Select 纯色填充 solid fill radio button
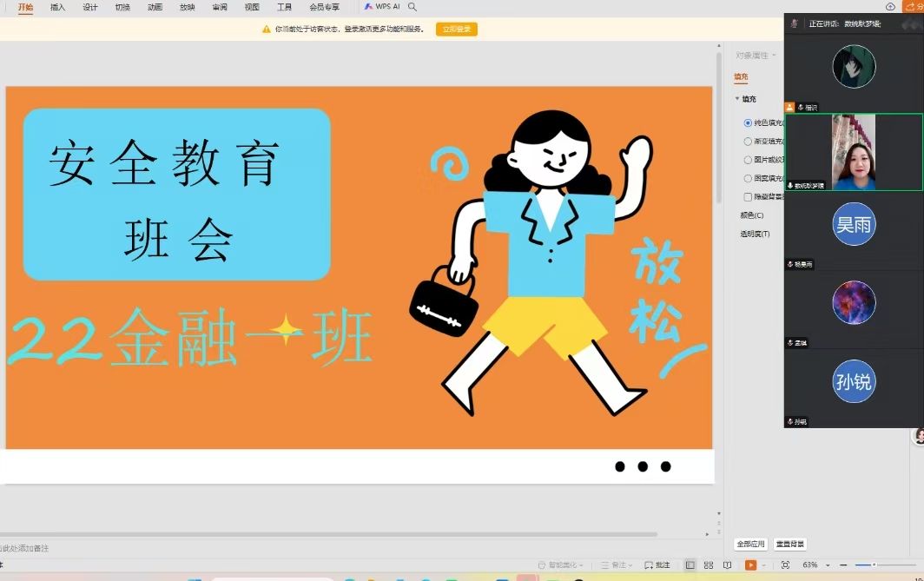This screenshot has height=581, width=924. pyautogui.click(x=748, y=123)
